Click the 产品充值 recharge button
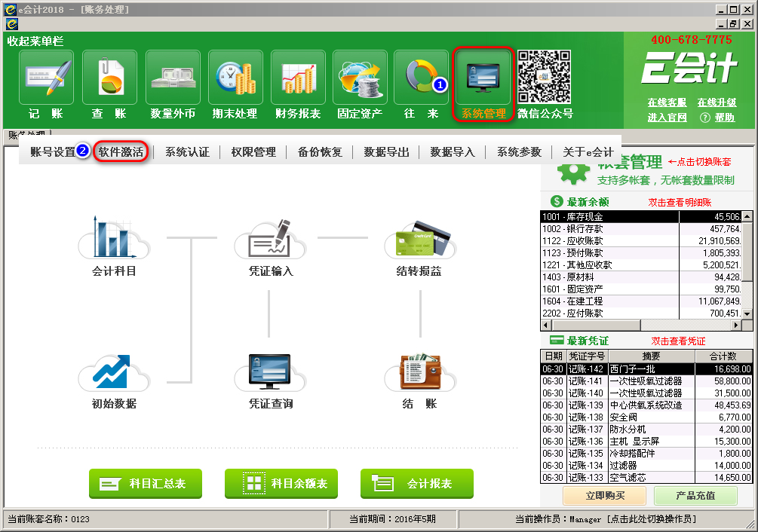Viewport: 758px width, 532px height. coord(695,496)
